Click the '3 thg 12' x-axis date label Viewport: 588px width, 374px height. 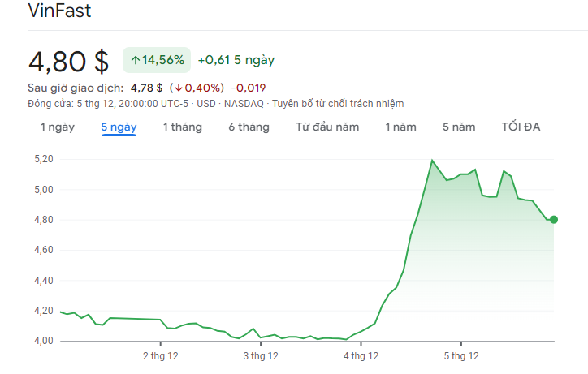[261, 356]
